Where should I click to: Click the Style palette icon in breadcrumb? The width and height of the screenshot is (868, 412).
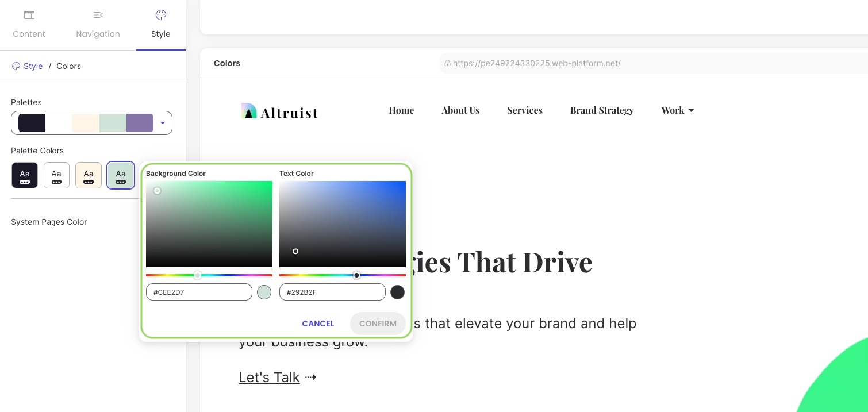(16, 66)
